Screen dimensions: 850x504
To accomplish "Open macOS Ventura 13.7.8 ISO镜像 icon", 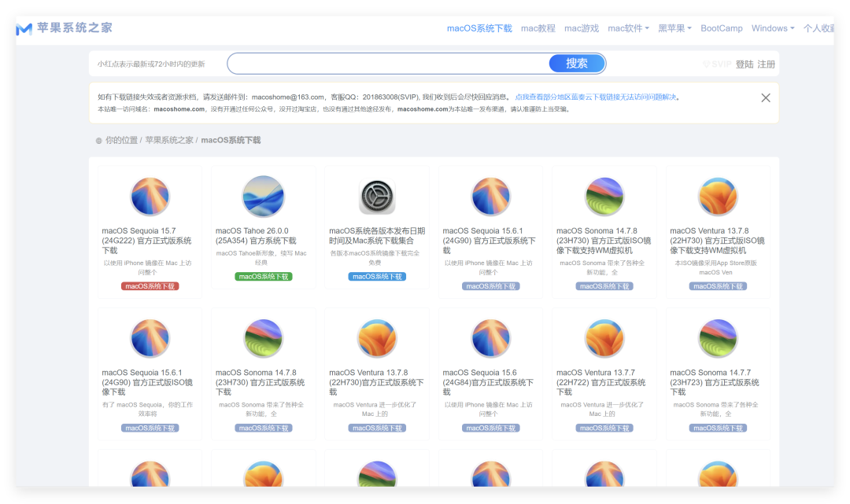I will (x=718, y=197).
